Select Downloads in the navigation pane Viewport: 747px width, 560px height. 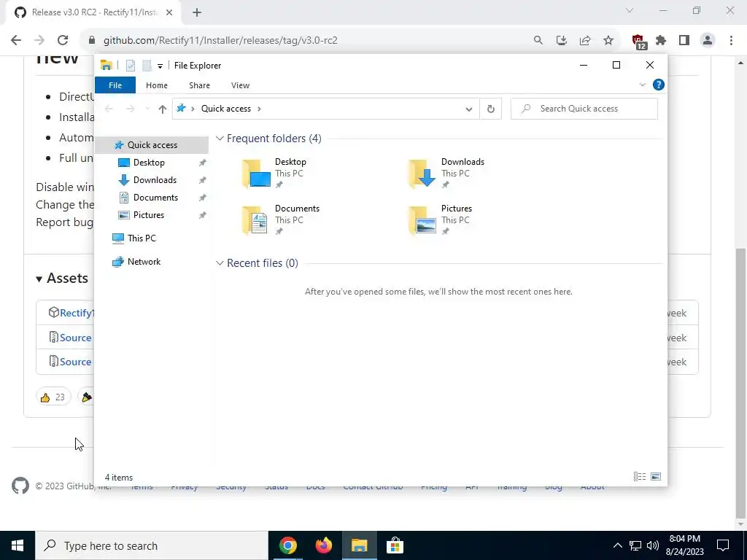click(155, 180)
